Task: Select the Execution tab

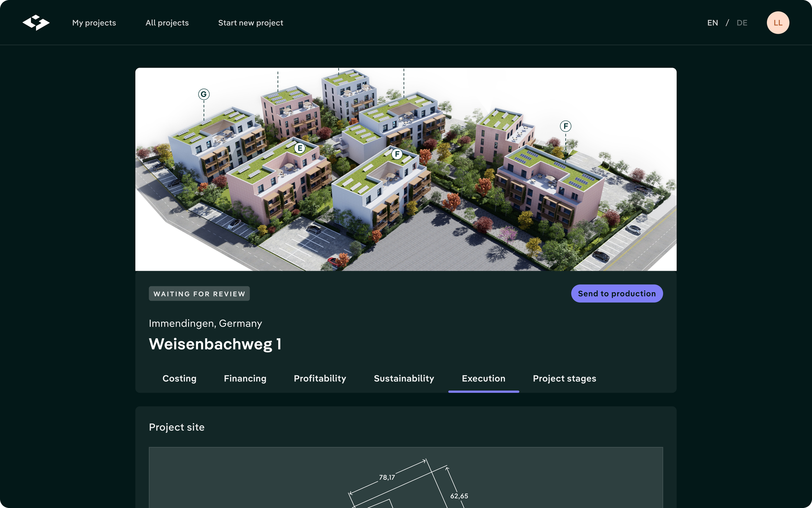Action: coord(483,378)
